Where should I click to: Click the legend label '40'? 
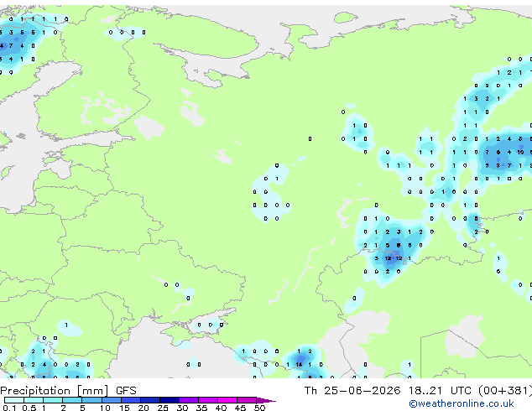[221, 408]
